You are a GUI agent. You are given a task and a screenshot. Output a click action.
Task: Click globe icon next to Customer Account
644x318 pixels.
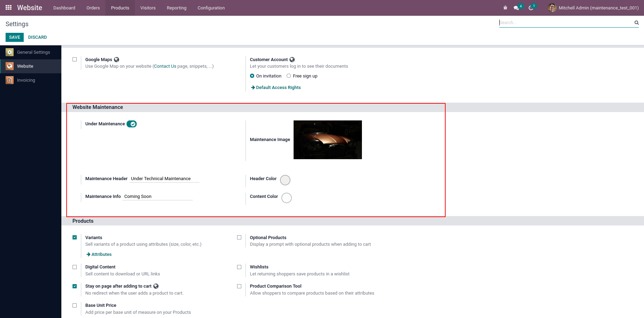coord(292,60)
